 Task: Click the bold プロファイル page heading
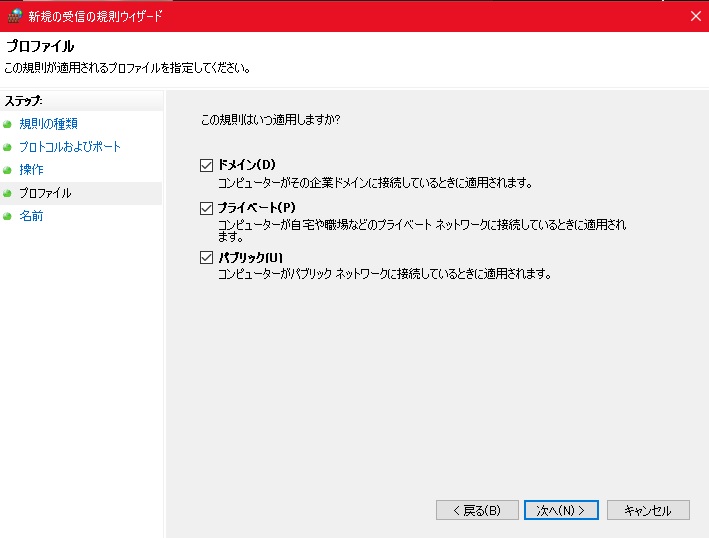(41, 47)
